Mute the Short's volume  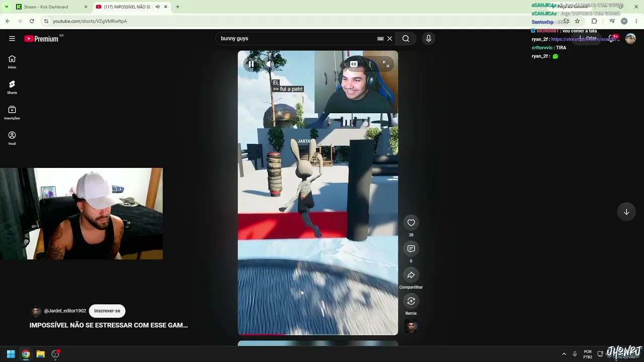click(270, 64)
